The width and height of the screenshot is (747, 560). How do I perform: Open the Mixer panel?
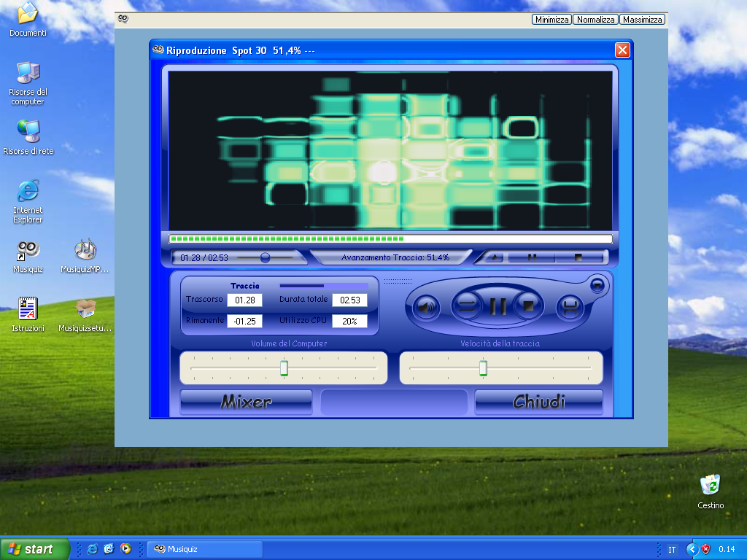(246, 402)
